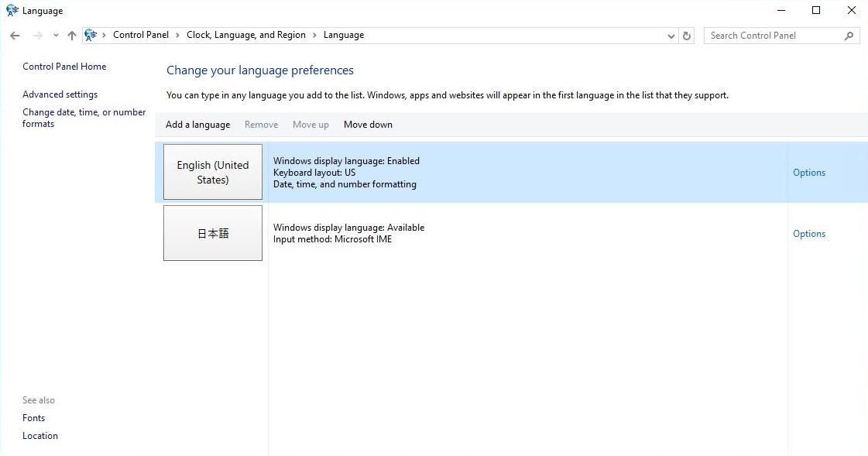Expand chevron after Clock, Language, and Region
Viewport: 868px width, 456px height.
tap(314, 36)
